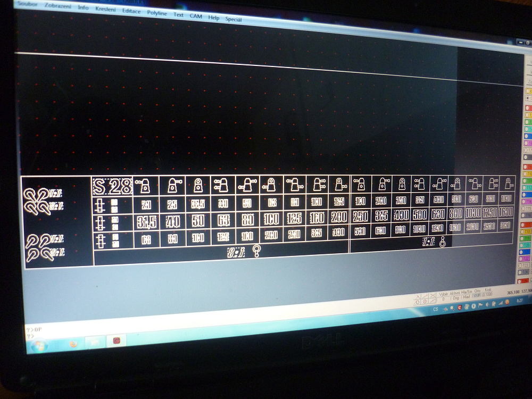The height and width of the screenshot is (399, 532).
Task: Select the concentric-circle center snap icon
Action: 425,302
